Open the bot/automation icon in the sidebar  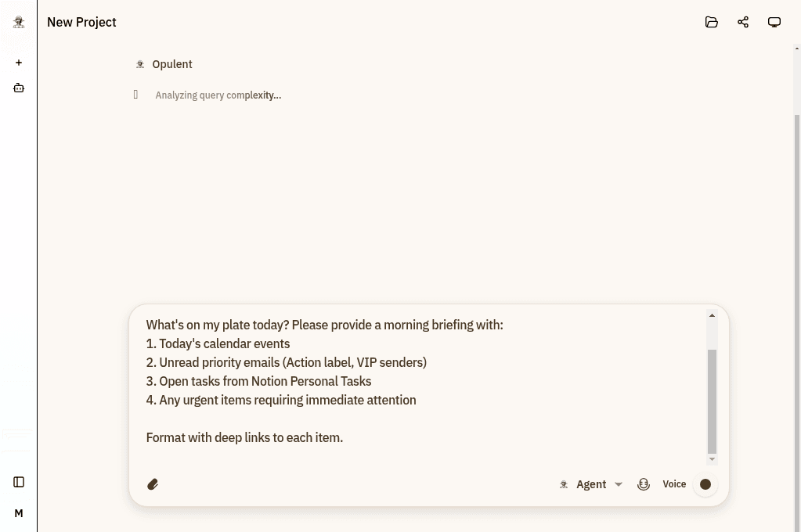tap(19, 88)
